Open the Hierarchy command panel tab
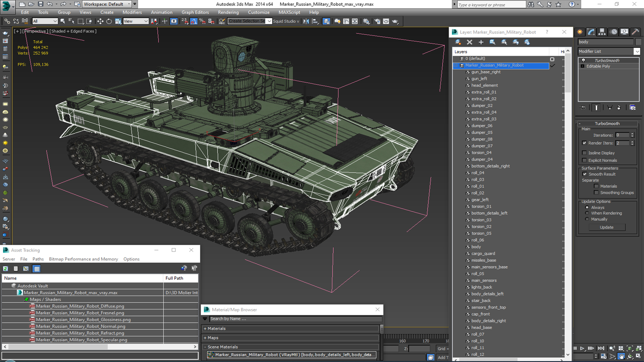The height and width of the screenshot is (362, 644). pyautogui.click(x=602, y=32)
